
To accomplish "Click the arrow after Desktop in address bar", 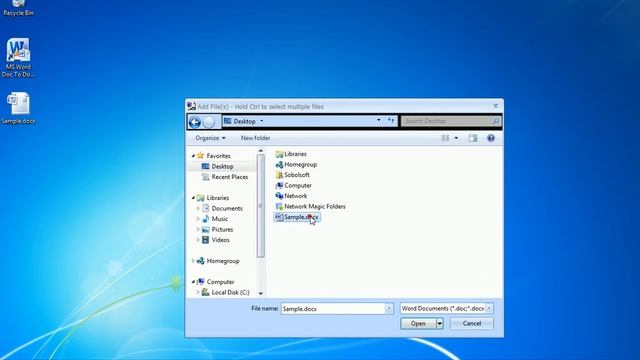I will point(262,121).
